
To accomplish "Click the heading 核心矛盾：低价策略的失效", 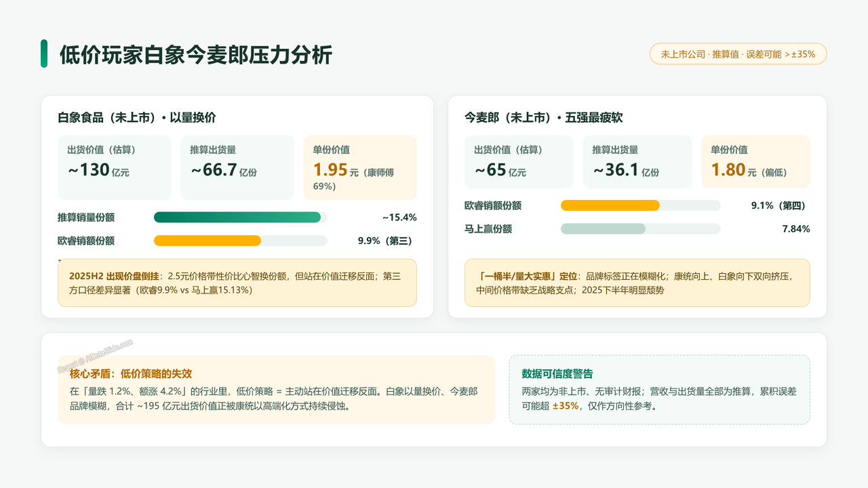I will [x=131, y=373].
